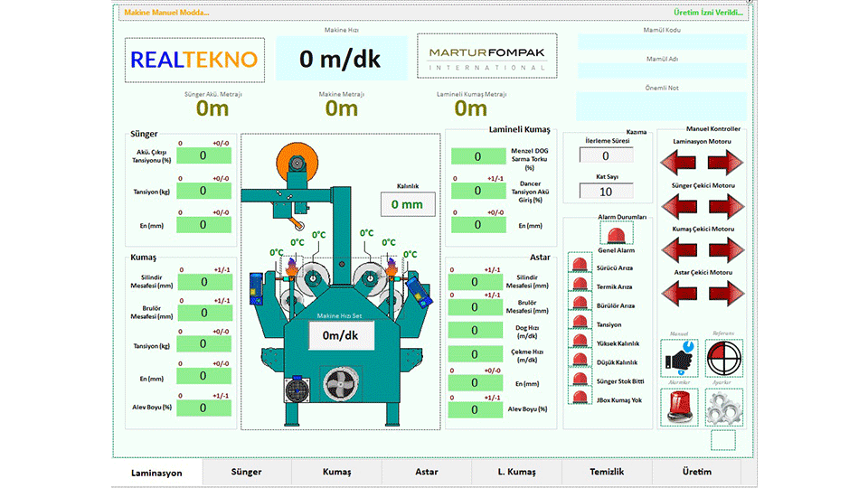Viewport: 868px width, 488px height.
Task: Go to the Üretim tab
Action: 696,472
